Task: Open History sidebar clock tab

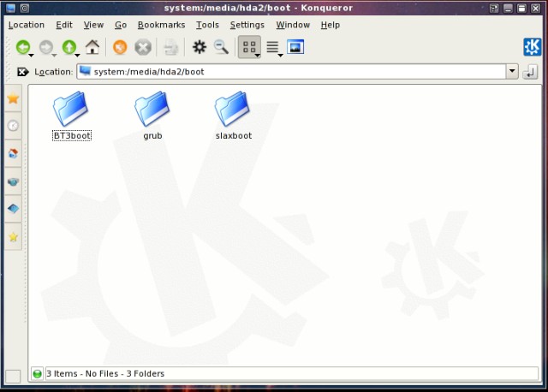Action: [13, 126]
